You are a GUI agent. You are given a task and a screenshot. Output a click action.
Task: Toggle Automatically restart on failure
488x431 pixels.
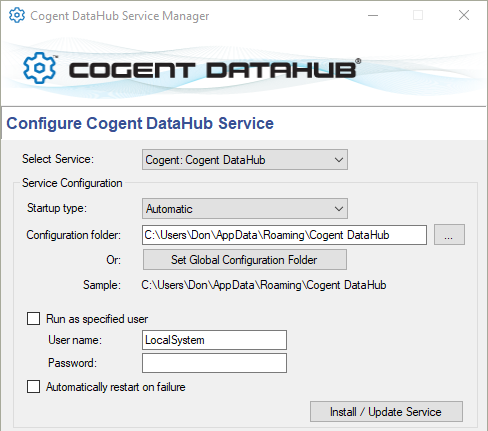pos(33,387)
